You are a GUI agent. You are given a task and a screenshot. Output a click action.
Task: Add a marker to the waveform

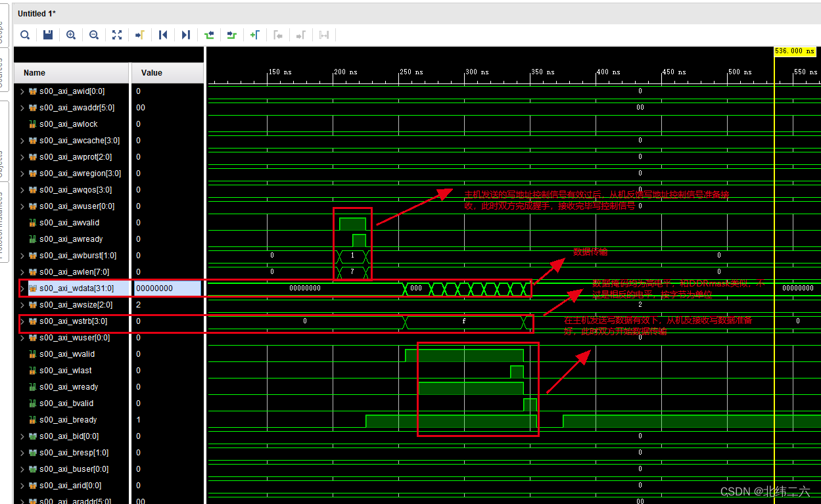coord(254,35)
